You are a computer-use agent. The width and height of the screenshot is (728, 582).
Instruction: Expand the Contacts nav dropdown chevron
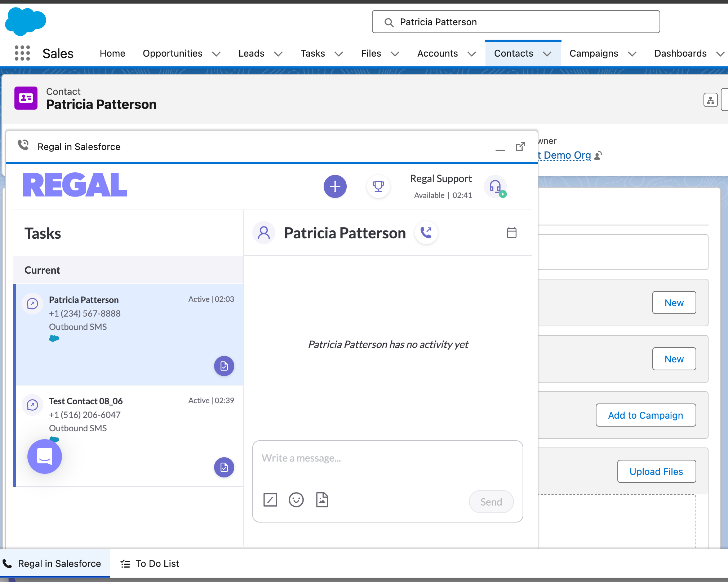[x=547, y=54]
